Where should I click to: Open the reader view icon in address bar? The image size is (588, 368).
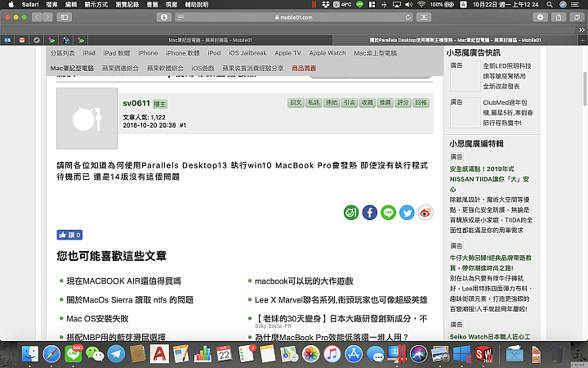(180, 17)
